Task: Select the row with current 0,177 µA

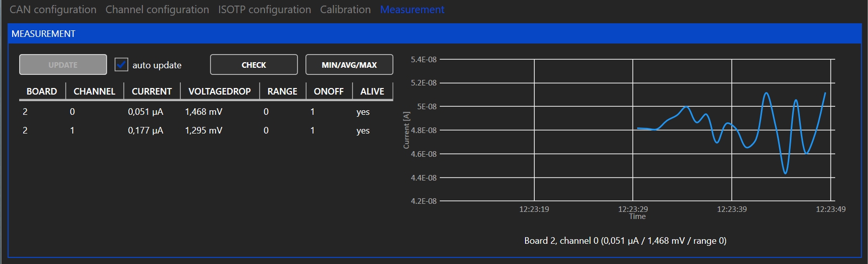Action: (x=145, y=130)
